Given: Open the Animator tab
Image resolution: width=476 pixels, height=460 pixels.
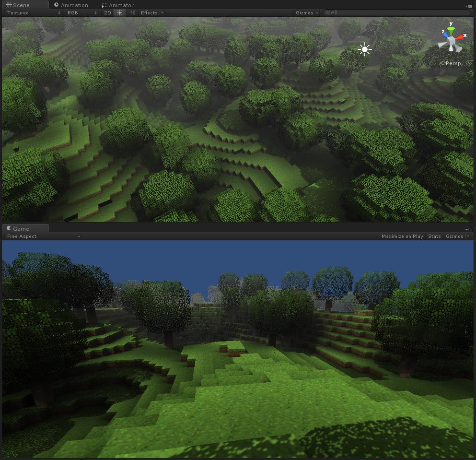Looking at the screenshot, I should tap(117, 5).
